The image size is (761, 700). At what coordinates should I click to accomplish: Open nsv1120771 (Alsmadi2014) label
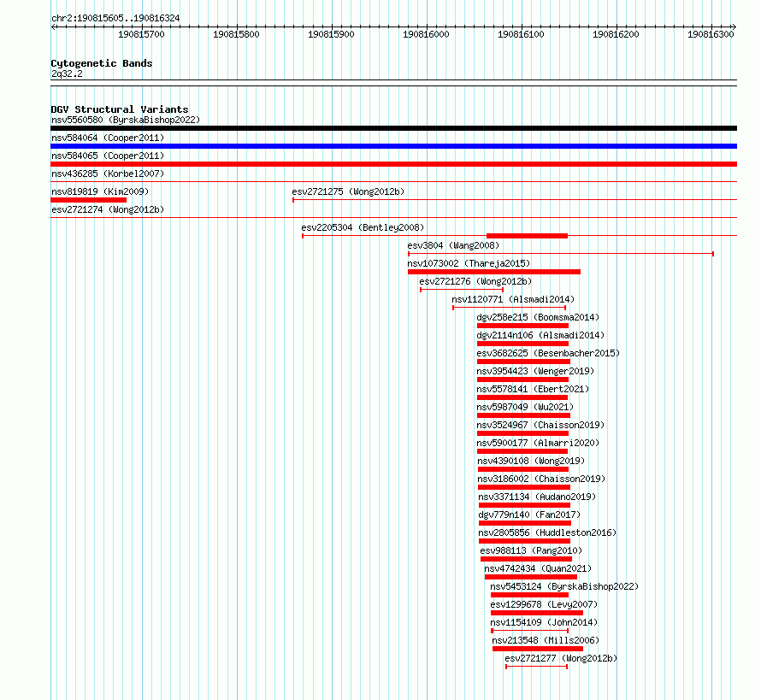(513, 299)
